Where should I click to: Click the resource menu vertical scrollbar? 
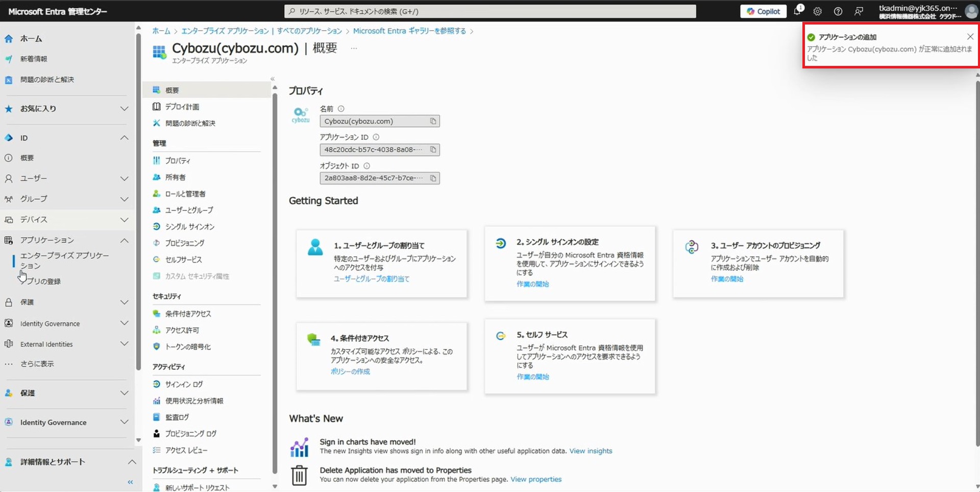click(x=275, y=284)
